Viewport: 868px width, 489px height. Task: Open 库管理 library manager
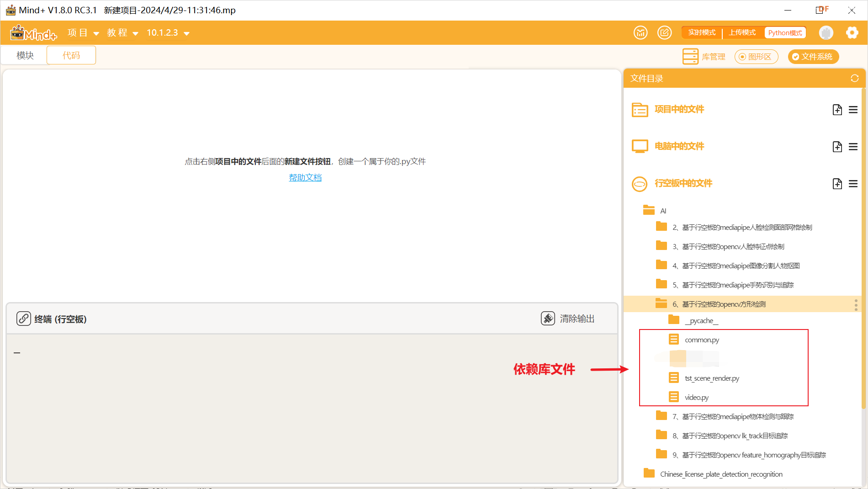[704, 57]
